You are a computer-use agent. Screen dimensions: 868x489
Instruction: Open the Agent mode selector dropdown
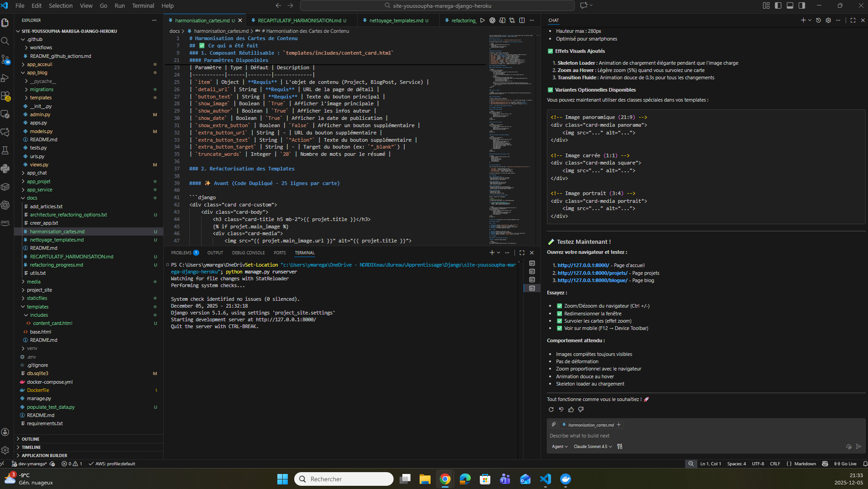pyautogui.click(x=559, y=447)
